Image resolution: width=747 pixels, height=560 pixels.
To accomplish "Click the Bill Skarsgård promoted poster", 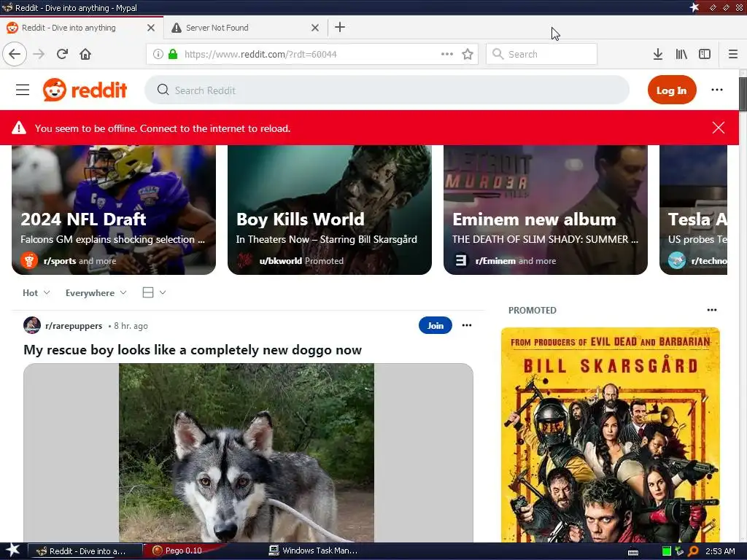I will point(611,435).
